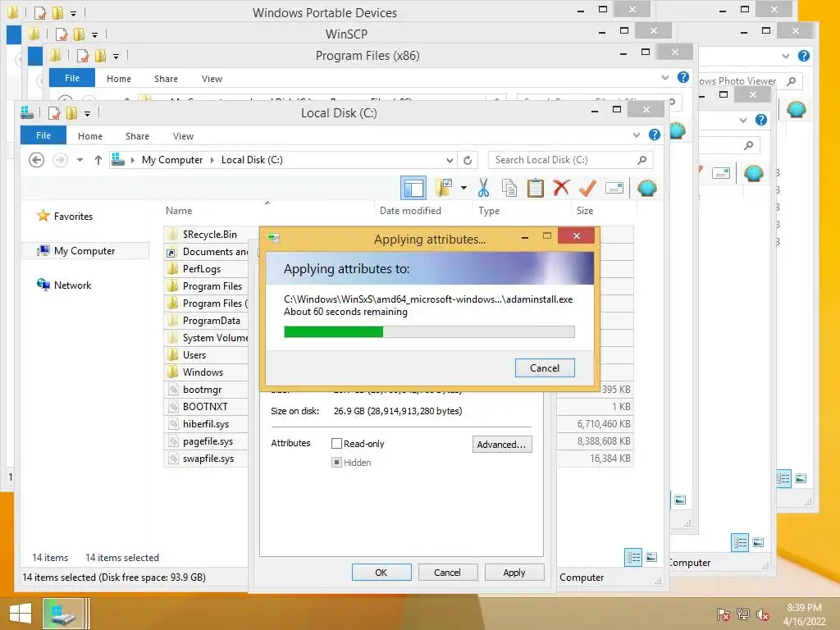Click My Computer breadcrumb in address bar
The height and width of the screenshot is (630, 840).
(x=172, y=160)
